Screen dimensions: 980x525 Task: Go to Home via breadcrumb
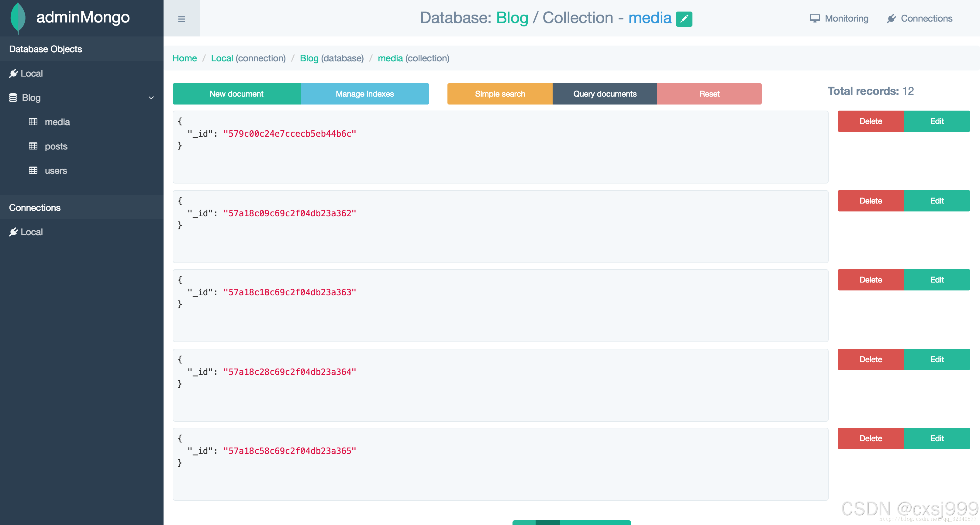click(x=185, y=58)
